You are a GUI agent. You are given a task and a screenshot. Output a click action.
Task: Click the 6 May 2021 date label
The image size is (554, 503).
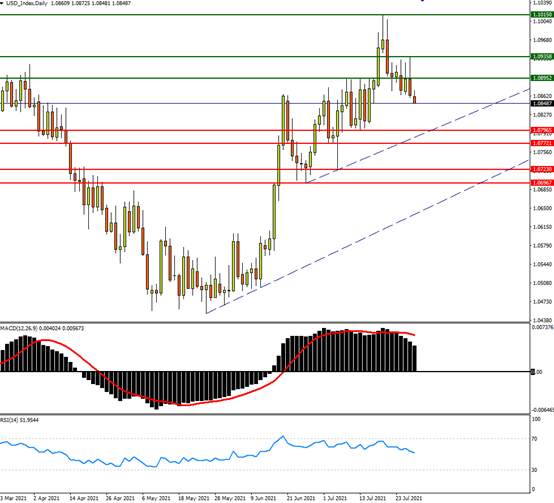(156, 498)
